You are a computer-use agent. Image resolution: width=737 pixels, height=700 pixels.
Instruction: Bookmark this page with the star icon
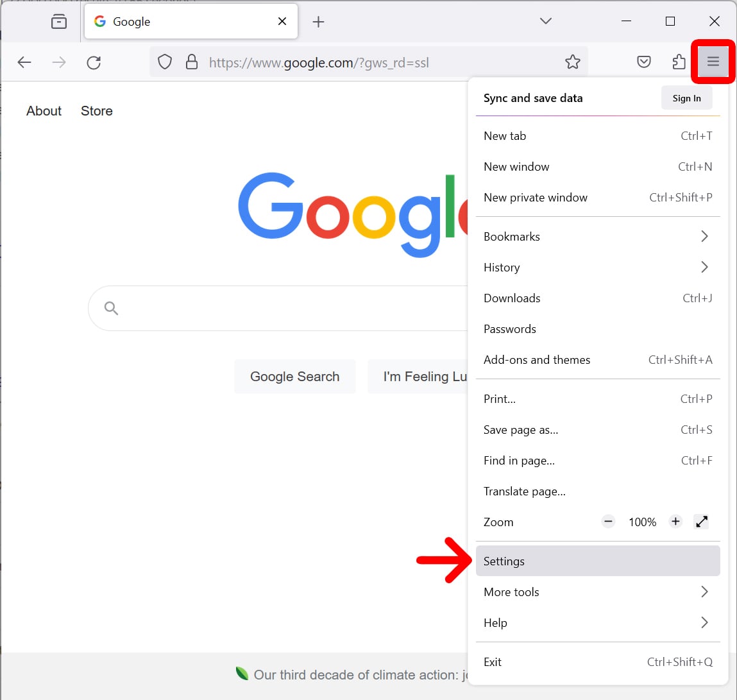pos(572,62)
